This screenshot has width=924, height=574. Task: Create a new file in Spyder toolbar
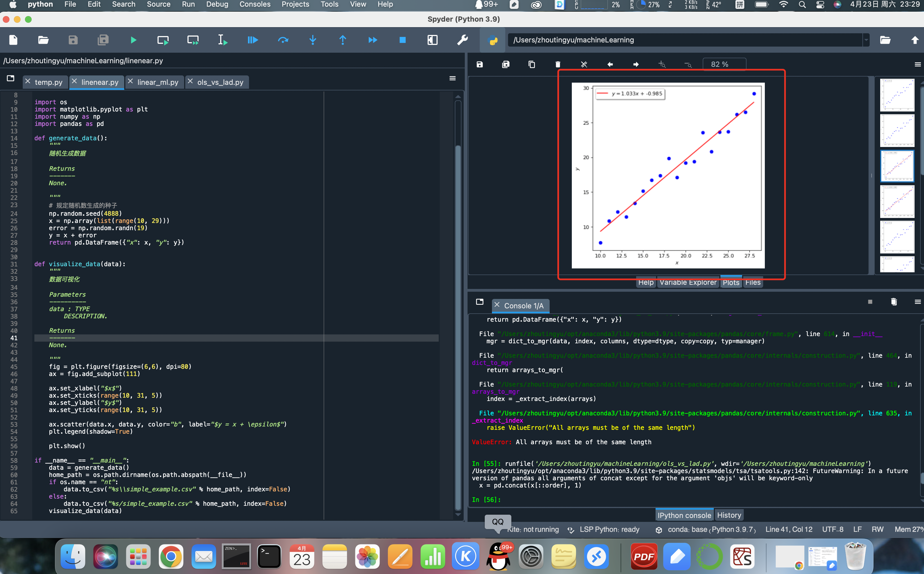coord(13,40)
